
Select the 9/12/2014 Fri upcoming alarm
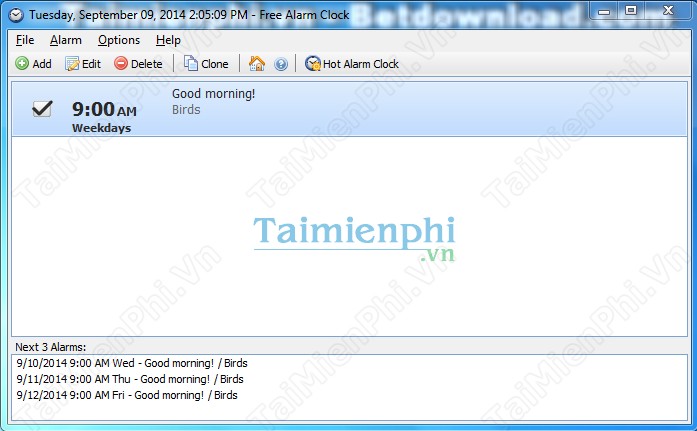(127, 395)
